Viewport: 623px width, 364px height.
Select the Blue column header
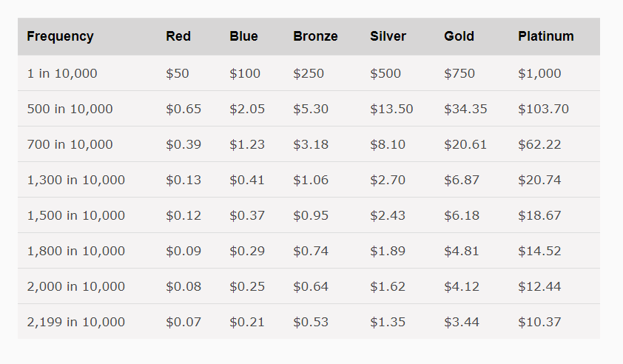[243, 36]
